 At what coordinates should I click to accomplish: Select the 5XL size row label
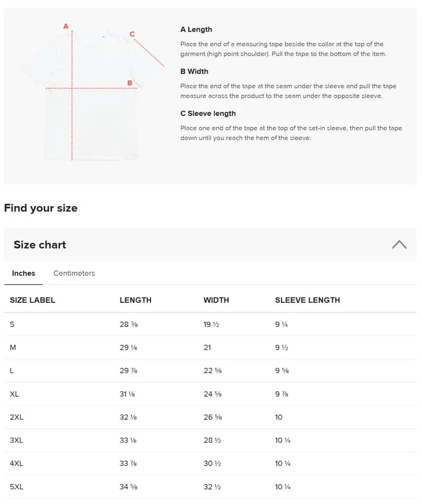click(x=17, y=487)
